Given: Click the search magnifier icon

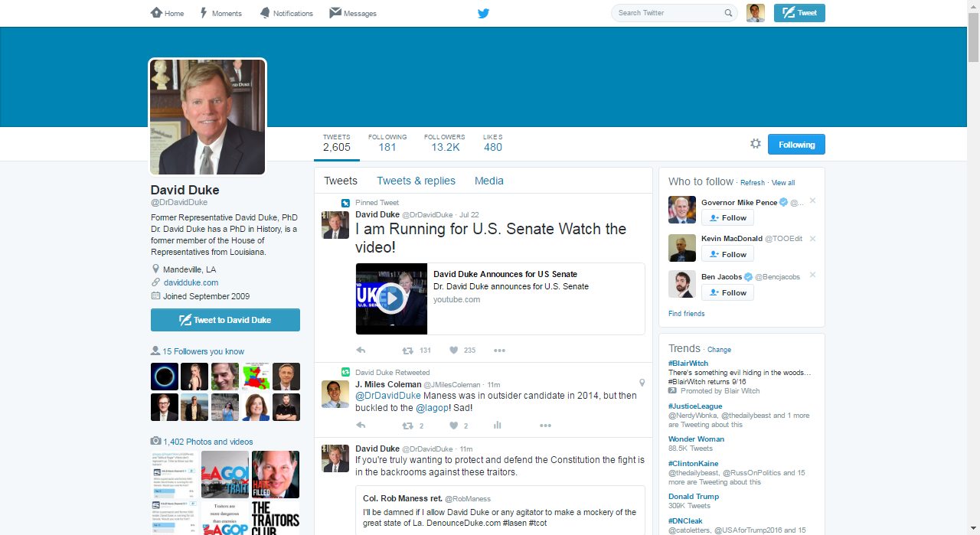Looking at the screenshot, I should 728,13.
